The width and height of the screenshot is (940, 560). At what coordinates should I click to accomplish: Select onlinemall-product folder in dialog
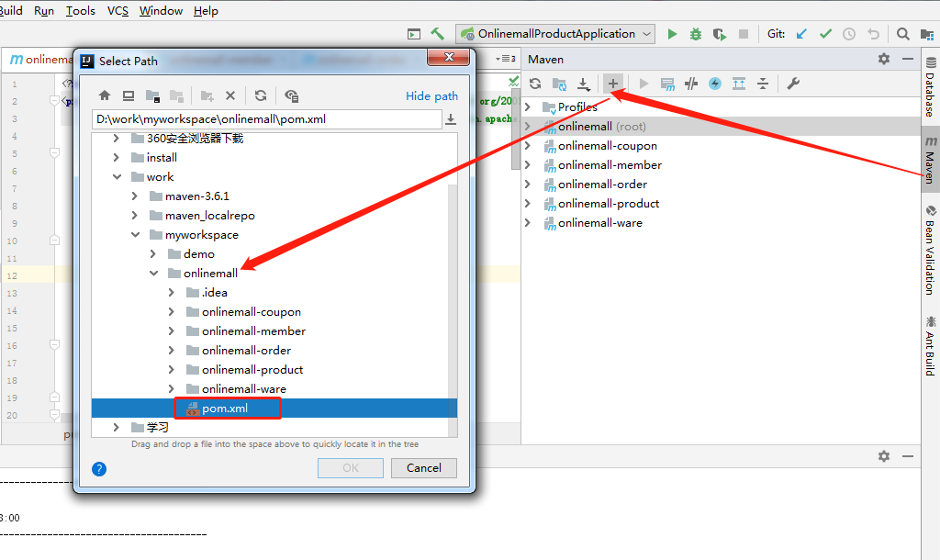click(x=252, y=370)
